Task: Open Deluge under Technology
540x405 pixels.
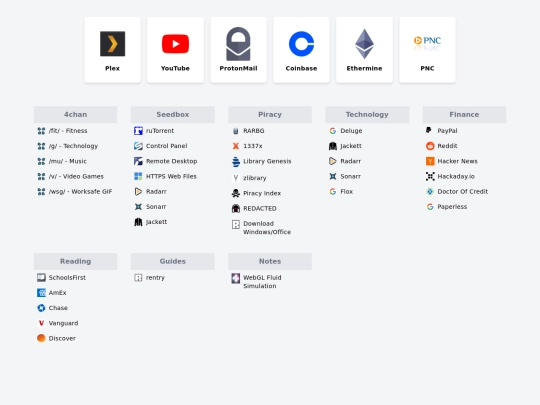Action: pyautogui.click(x=351, y=131)
